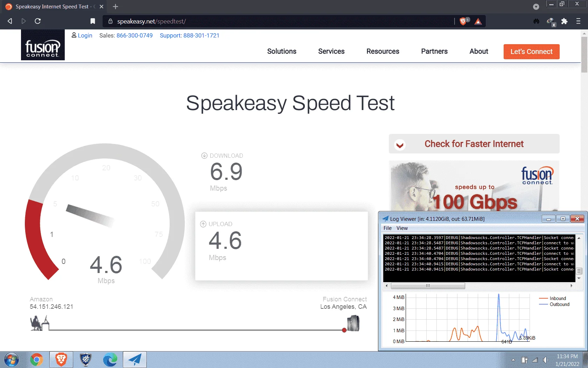Open browser hamburger main menu

pyautogui.click(x=578, y=21)
